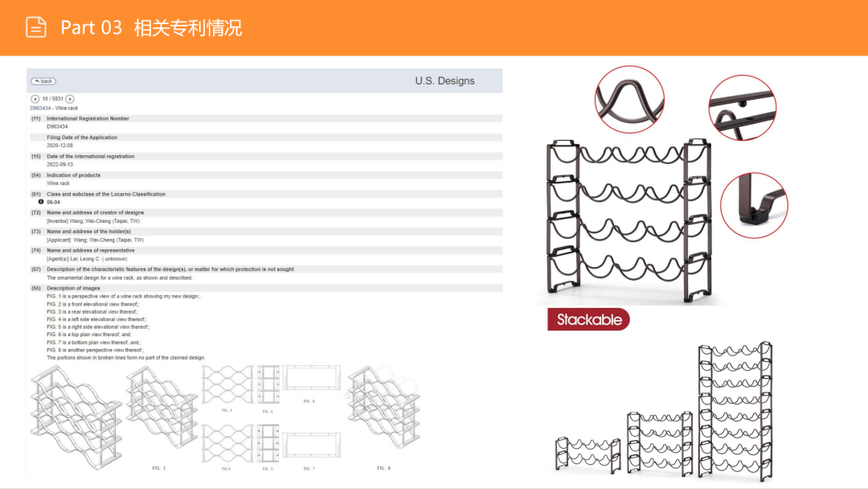Click the red Stackable badge
Screen dimensions: 868x489
pyautogui.click(x=588, y=319)
